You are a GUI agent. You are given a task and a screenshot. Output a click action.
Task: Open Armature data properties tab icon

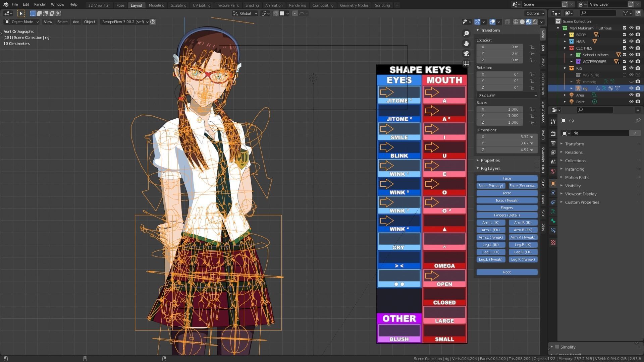click(553, 212)
